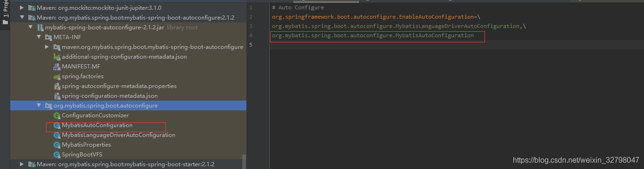This screenshot has height=169, width=644.
Task: Open MybatisAutoConfiguration in the project tree
Action: [x=97, y=125]
